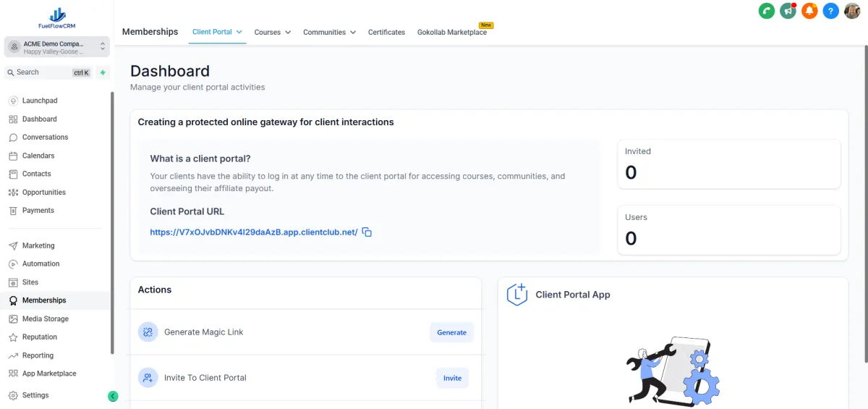Open the Communities dropdown menu
Viewport: 868px width, 409px height.
click(329, 33)
